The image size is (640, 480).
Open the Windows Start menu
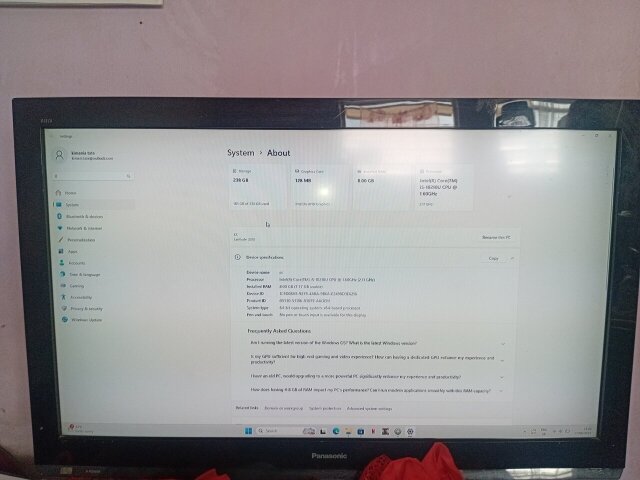point(248,431)
